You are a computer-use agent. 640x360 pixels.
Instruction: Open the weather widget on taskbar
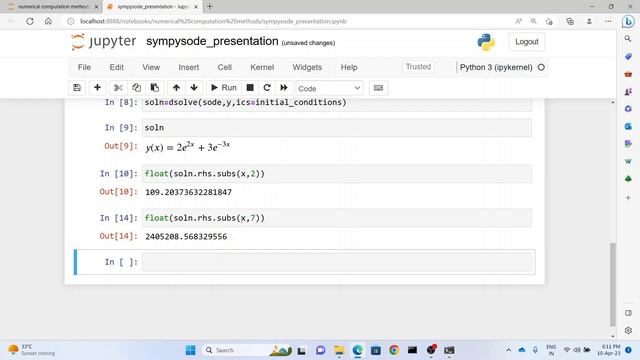(32, 350)
